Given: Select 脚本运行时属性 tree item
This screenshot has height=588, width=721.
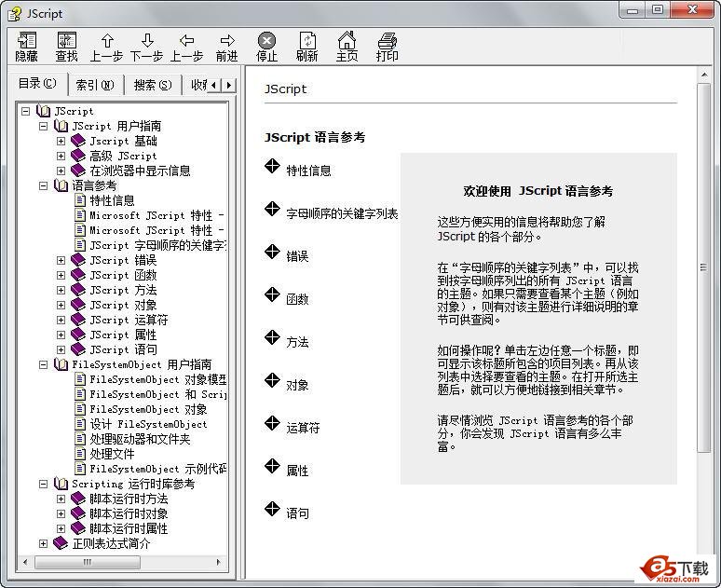Looking at the screenshot, I should point(129,528).
